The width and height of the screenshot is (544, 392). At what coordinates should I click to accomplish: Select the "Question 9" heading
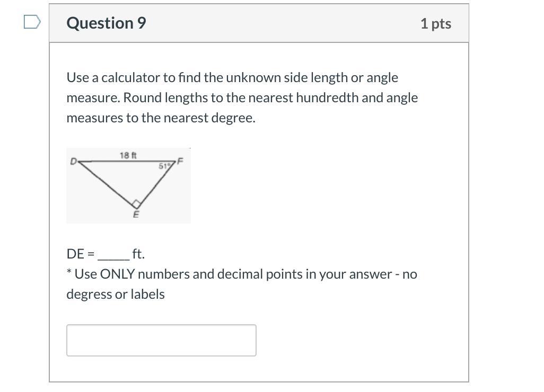pos(106,23)
